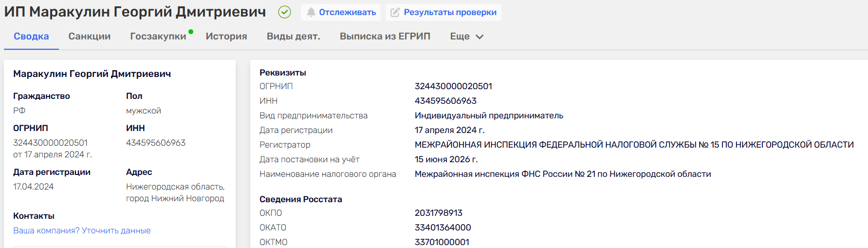Image resolution: width=868 pixels, height=248 pixels.
Task: Click left card ИНН number 434595606963
Action: [156, 143]
